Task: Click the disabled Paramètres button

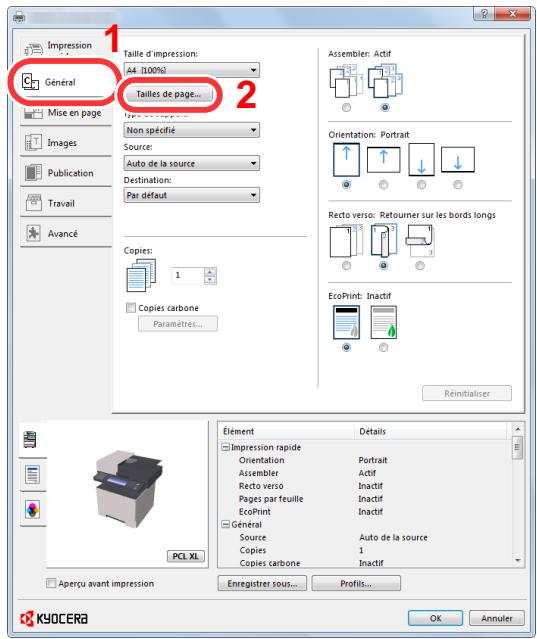Action: pos(178,324)
